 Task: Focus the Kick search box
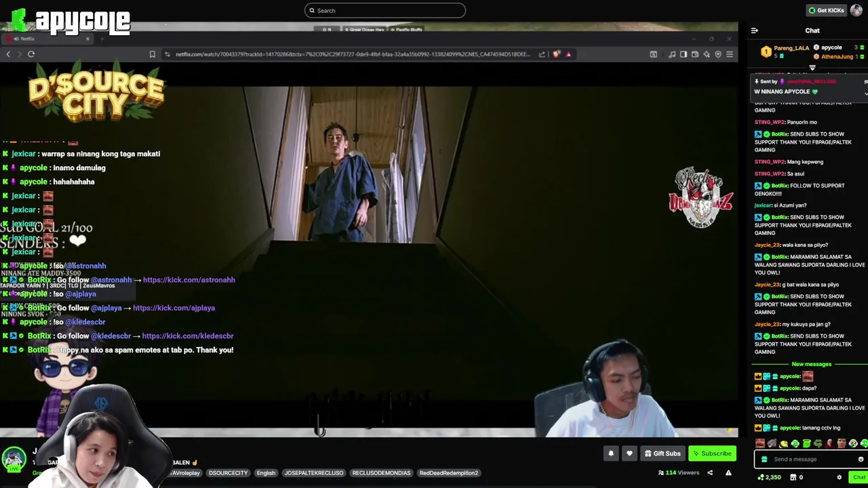[x=385, y=10]
